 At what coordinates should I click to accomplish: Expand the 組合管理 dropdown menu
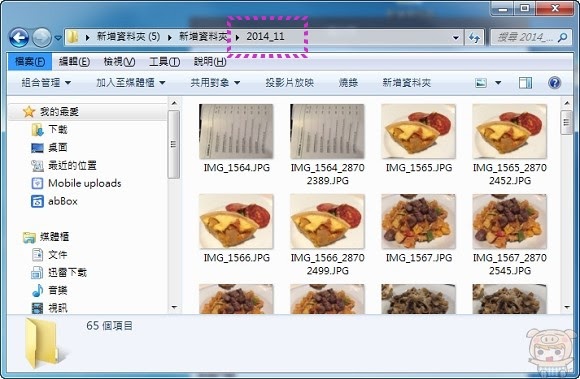pyautogui.click(x=46, y=83)
